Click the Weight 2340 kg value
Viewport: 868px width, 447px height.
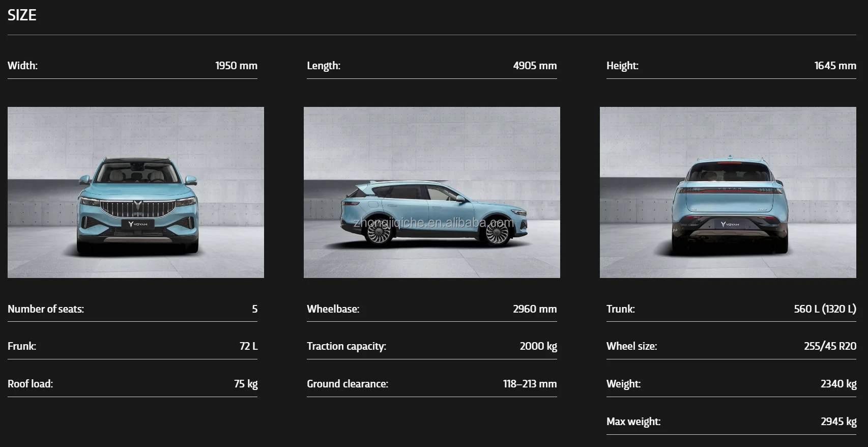coord(838,384)
